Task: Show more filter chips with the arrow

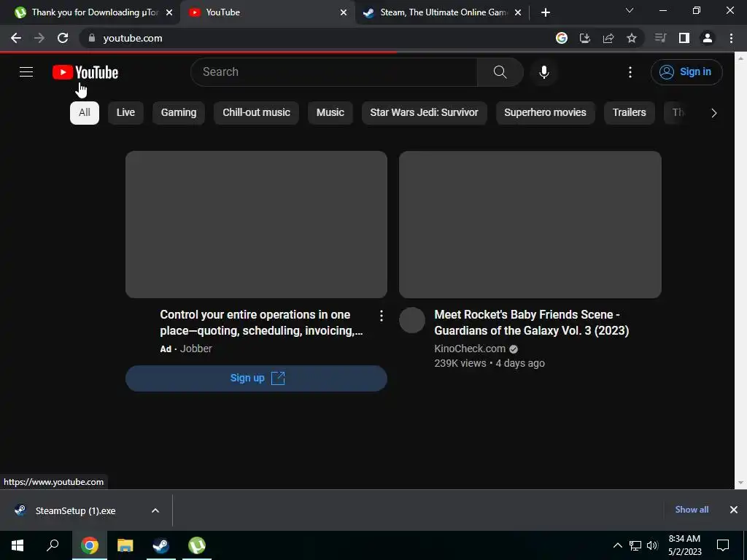Action: (713, 113)
